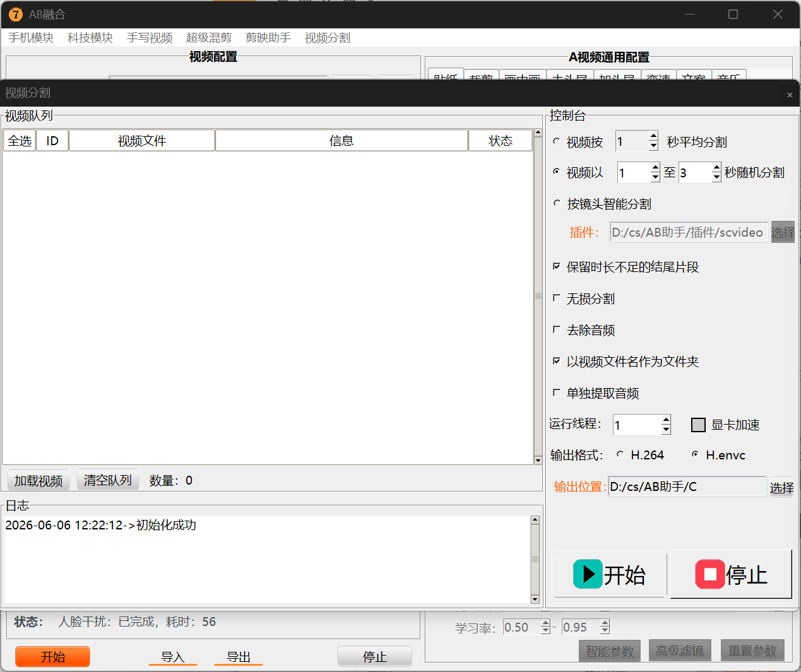Increase 学习率 0.50 value in main window
Viewport: 801px width, 672px height.
coord(545,623)
